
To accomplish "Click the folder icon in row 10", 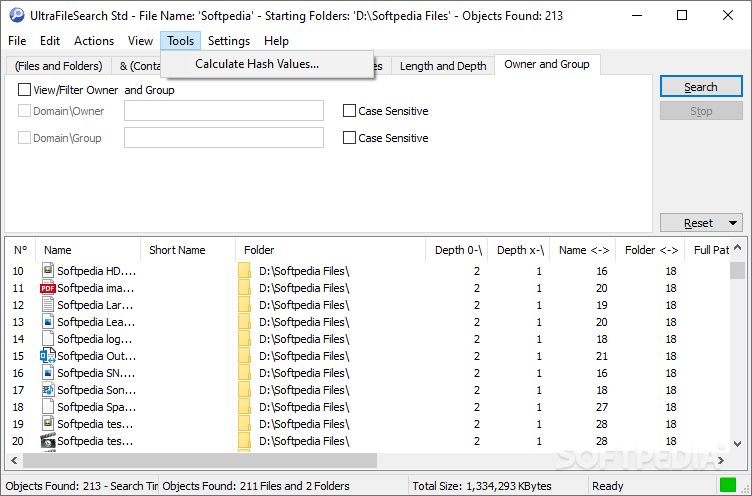I will tap(244, 271).
